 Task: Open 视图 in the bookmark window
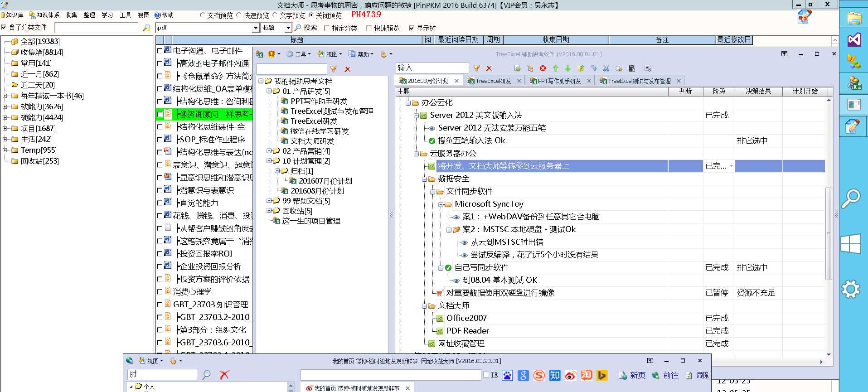tap(151, 361)
